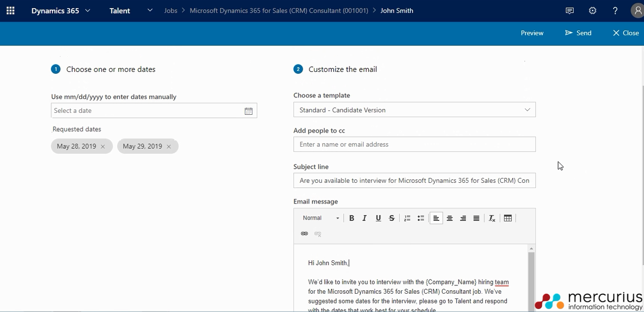Open the settings gear icon

592,11
